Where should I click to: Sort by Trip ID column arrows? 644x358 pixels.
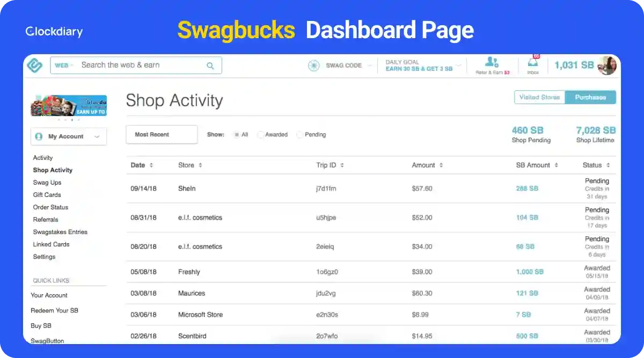tap(342, 165)
